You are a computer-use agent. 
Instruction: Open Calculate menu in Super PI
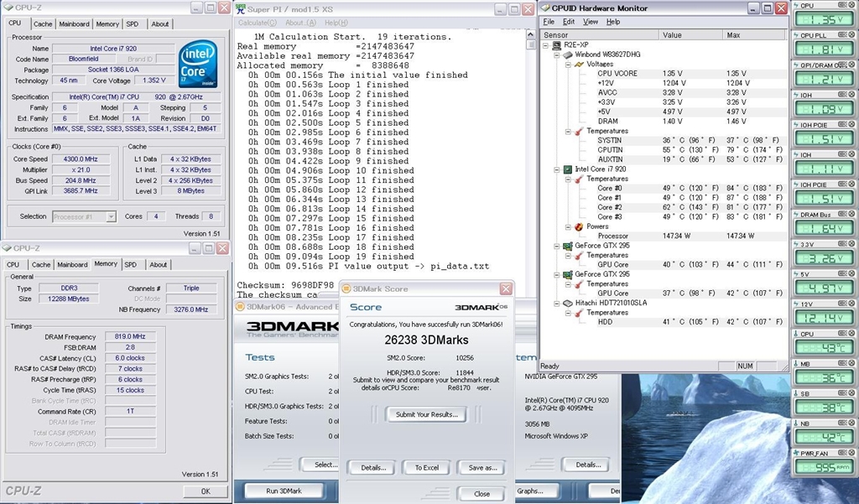pyautogui.click(x=258, y=23)
